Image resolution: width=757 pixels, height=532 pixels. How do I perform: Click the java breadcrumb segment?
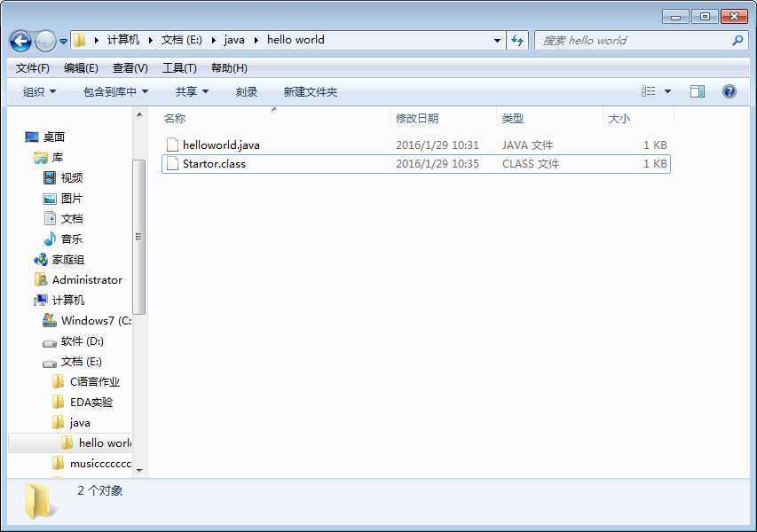tap(234, 40)
